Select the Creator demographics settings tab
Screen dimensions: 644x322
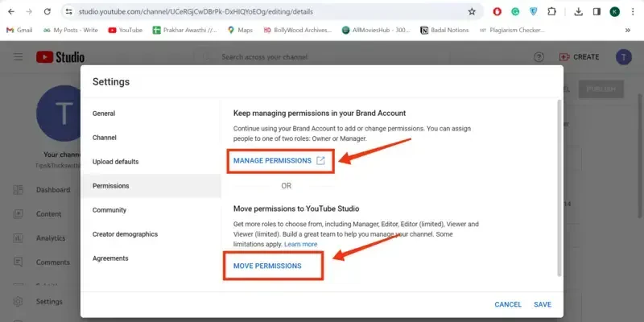tap(151, 234)
